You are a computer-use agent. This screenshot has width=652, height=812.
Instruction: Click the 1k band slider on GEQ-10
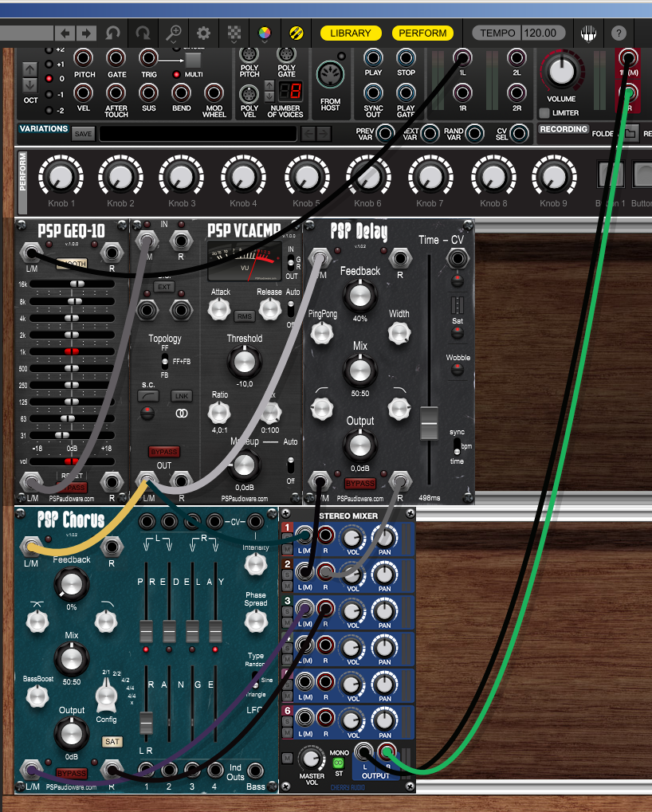pyautogui.click(x=72, y=351)
